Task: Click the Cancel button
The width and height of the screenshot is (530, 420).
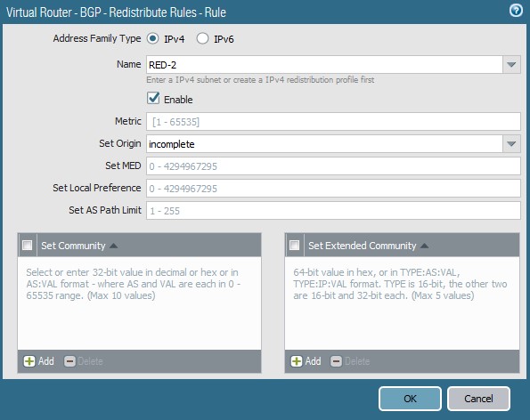Action: [x=478, y=399]
